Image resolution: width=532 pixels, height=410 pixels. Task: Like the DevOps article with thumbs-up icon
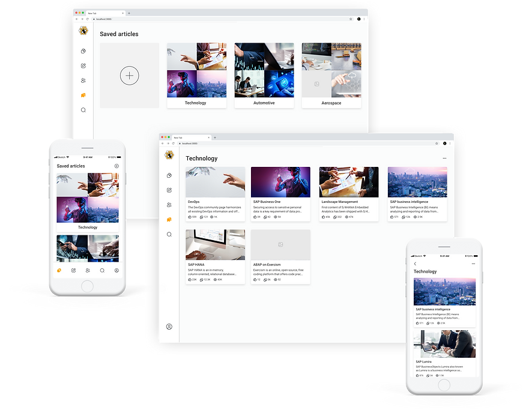[190, 217]
